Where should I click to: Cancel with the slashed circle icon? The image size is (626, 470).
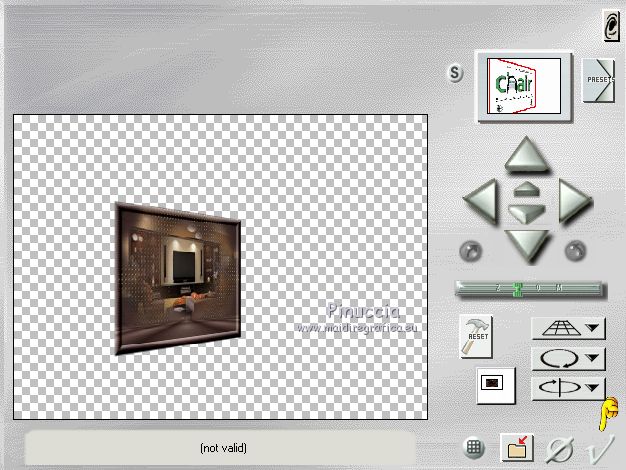click(x=560, y=450)
